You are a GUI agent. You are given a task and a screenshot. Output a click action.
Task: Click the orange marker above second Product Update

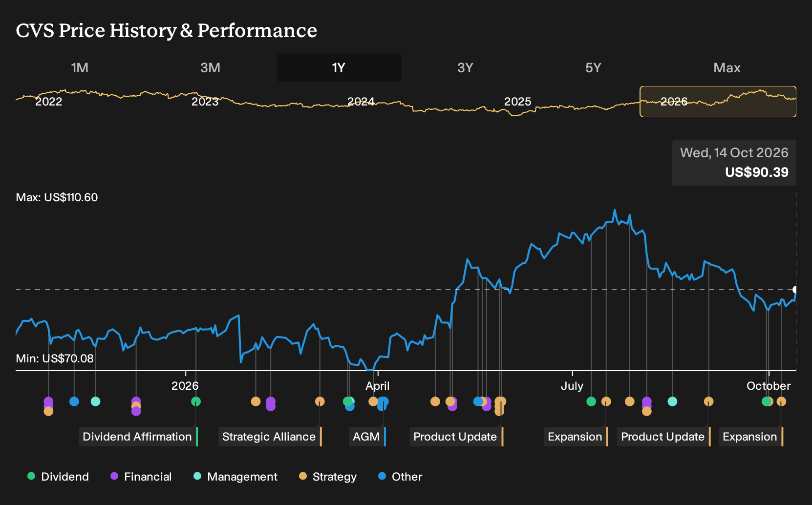(x=708, y=401)
